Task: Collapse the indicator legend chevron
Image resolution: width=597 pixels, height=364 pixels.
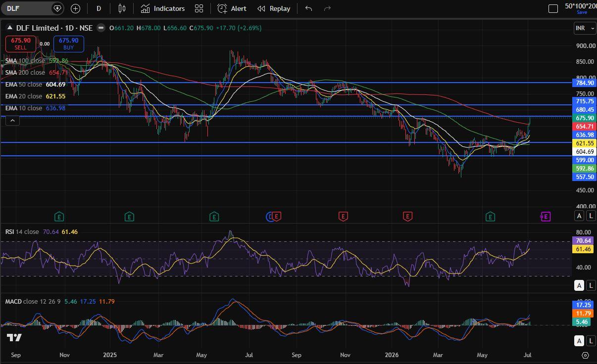Action: [13, 120]
